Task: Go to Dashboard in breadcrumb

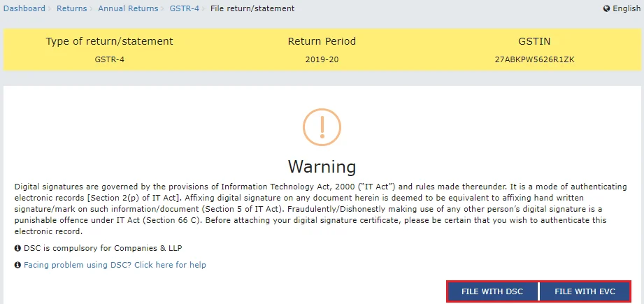Action: (24, 9)
